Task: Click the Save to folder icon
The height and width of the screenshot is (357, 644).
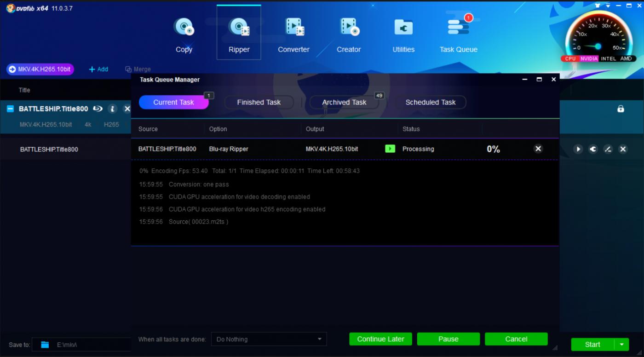Action: point(45,345)
